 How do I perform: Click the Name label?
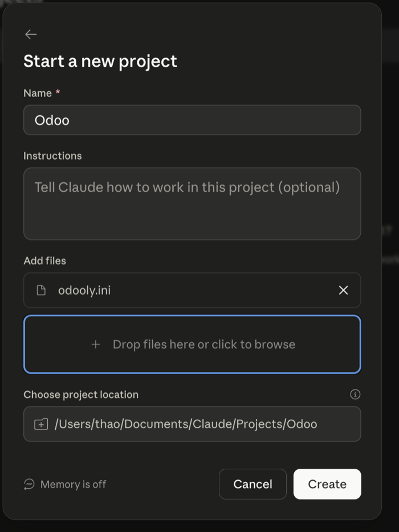click(37, 93)
